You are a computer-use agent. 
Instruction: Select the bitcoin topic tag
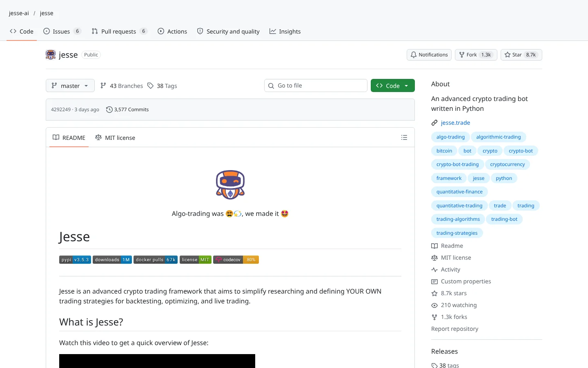point(444,151)
